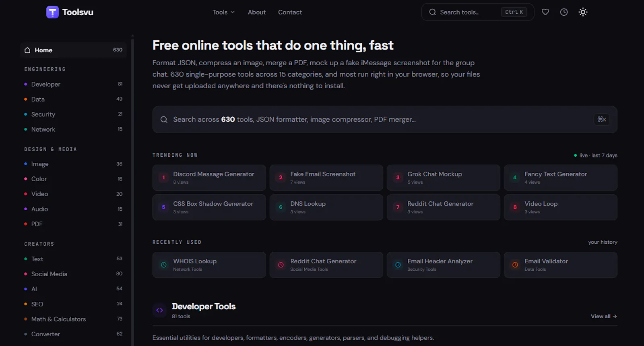
Task: Open the favorites heart icon
Action: [x=545, y=12]
